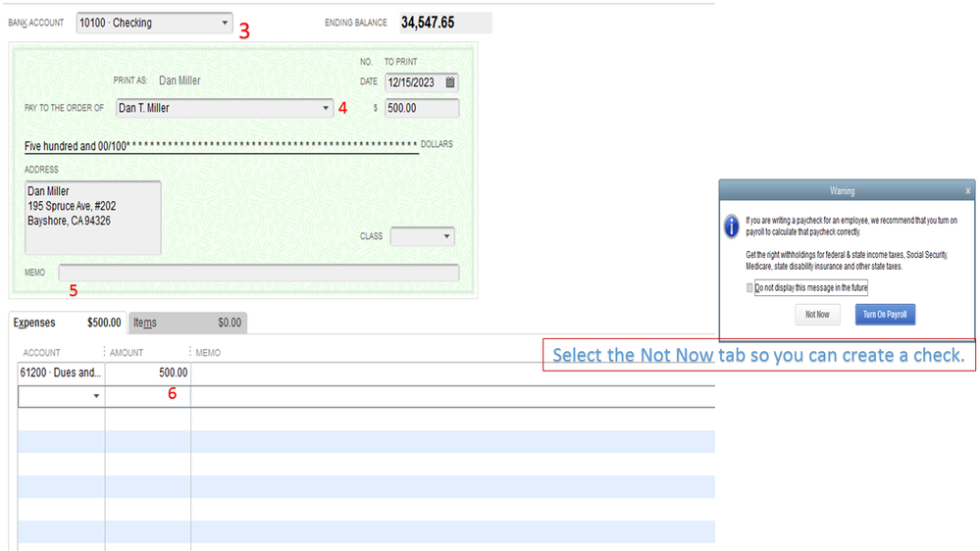Image resolution: width=980 pixels, height=551 pixels.
Task: Click the Memo field on the check
Action: [x=259, y=273]
